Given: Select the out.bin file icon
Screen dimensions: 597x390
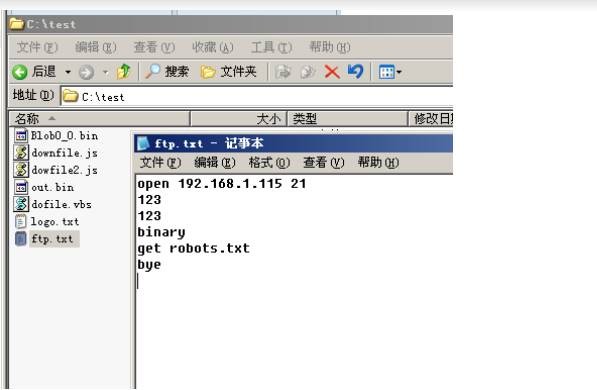Looking at the screenshot, I should 21,187.
